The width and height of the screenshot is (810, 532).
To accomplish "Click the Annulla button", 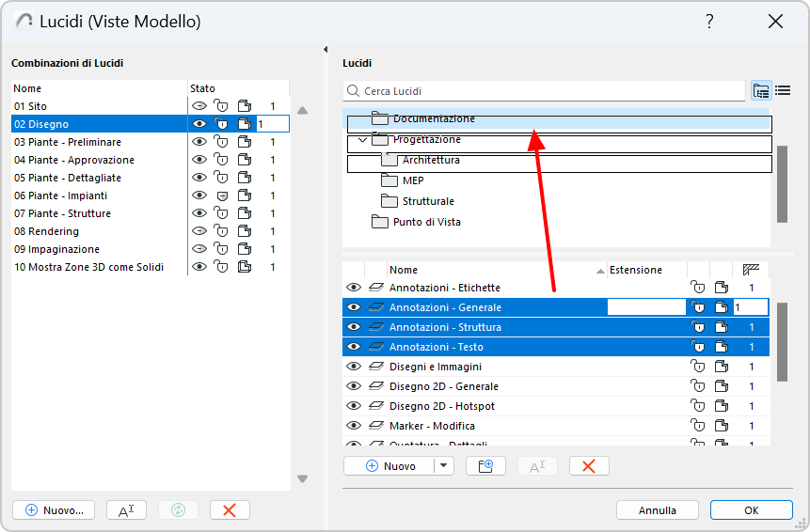I will 657,510.
